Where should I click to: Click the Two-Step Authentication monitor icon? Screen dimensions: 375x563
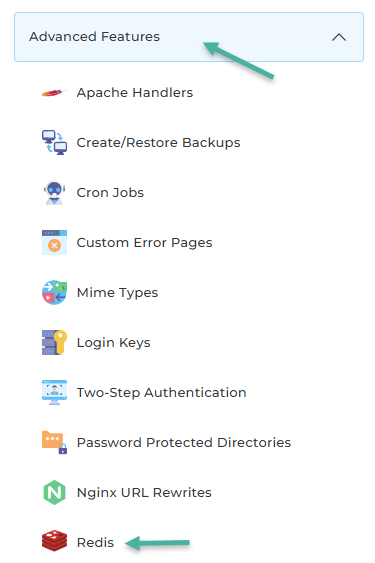(54, 392)
